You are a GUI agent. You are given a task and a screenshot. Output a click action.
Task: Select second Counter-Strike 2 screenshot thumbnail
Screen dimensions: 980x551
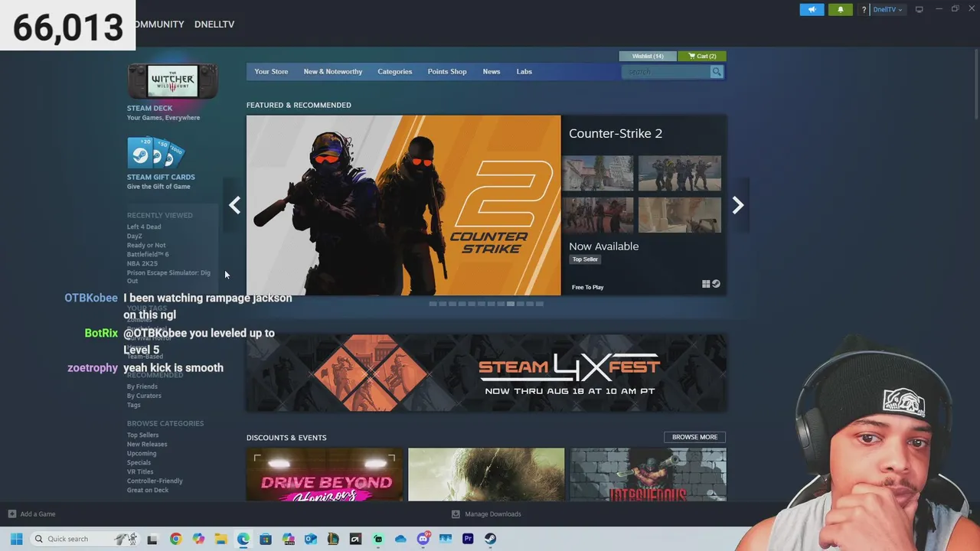point(680,173)
